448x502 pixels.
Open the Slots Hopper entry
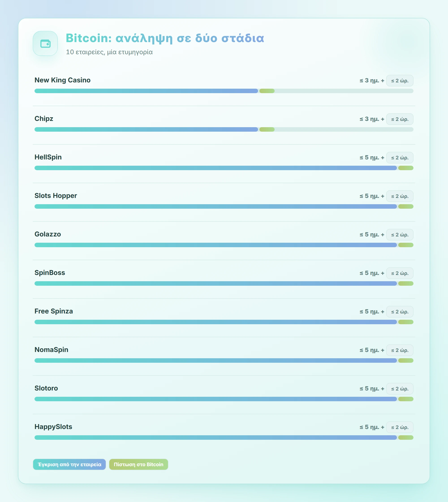[x=56, y=196]
